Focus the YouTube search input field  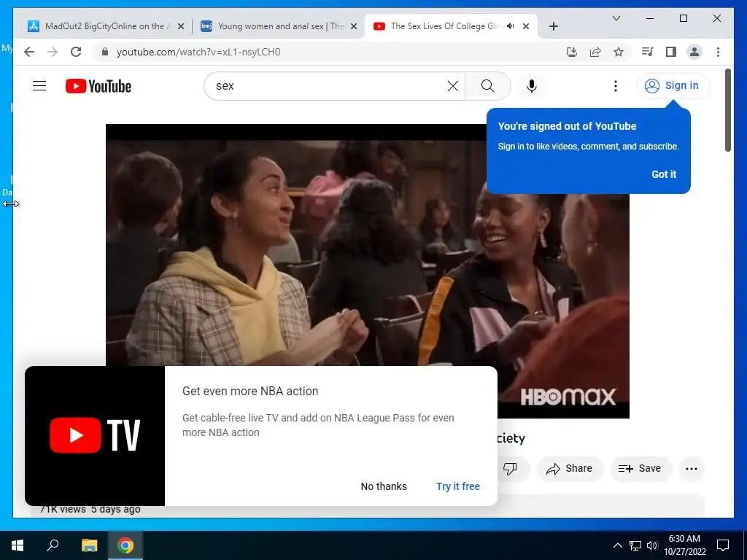[x=329, y=86]
